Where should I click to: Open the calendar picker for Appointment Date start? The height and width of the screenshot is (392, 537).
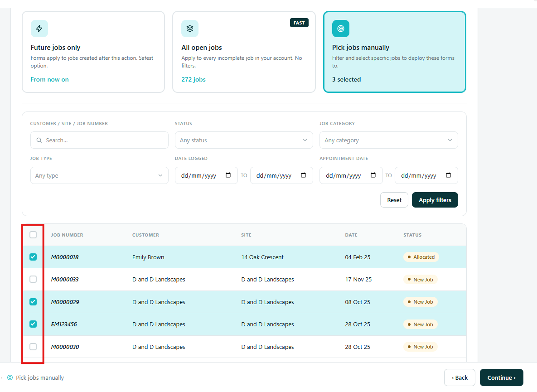(x=373, y=175)
